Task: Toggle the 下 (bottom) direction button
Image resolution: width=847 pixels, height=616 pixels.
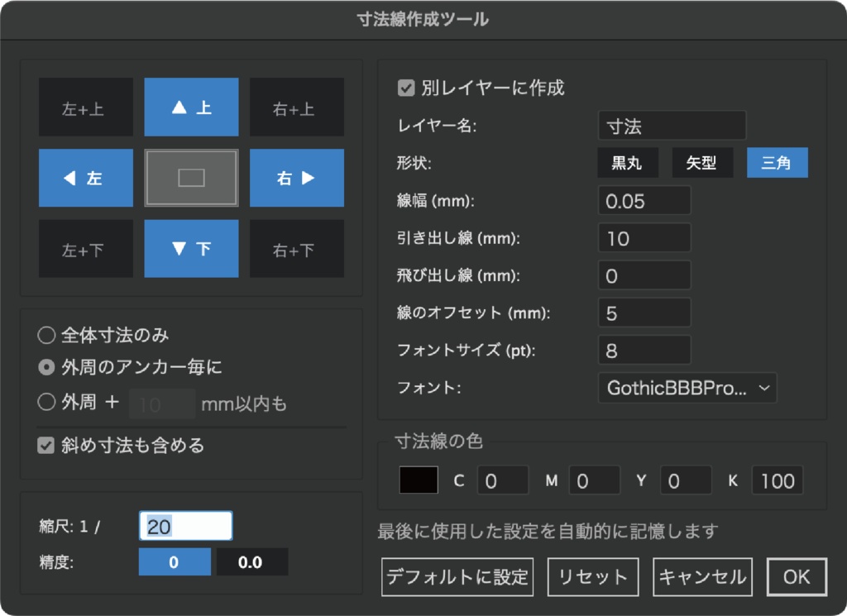Action: (191, 248)
